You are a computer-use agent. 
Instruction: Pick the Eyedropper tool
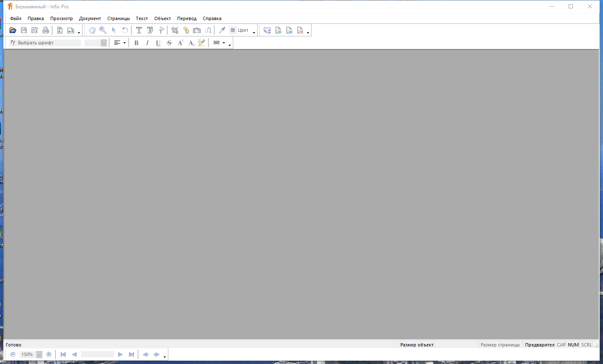[222, 31]
